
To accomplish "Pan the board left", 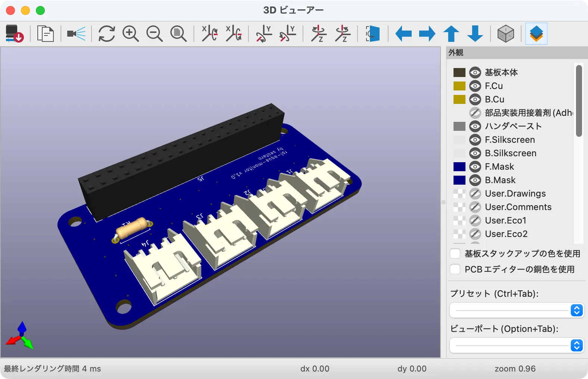I will click(403, 34).
